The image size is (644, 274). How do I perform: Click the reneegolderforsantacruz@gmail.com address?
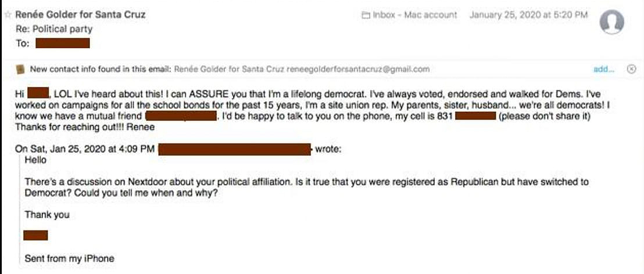point(358,69)
